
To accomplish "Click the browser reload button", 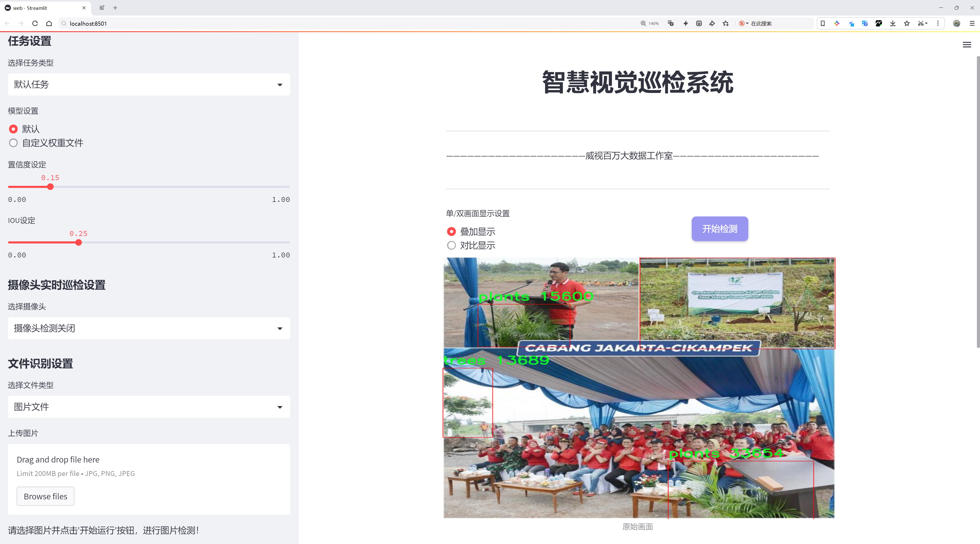I will [35, 23].
